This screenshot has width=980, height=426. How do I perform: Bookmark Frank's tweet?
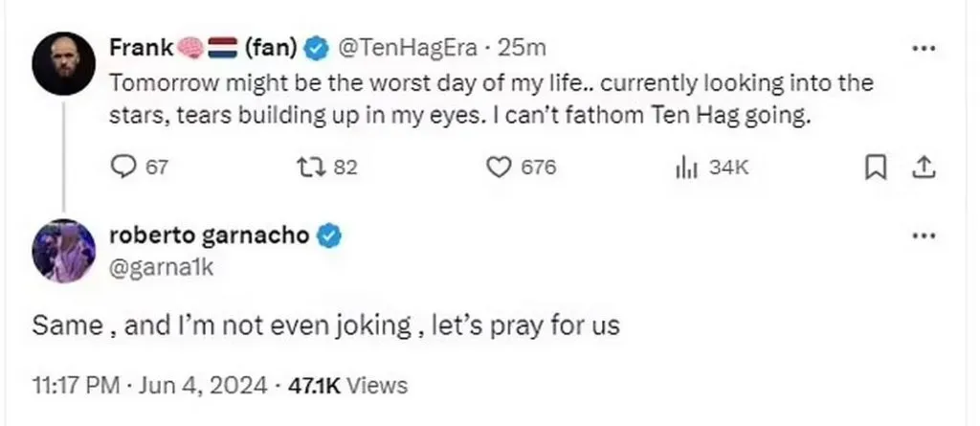coord(874,168)
